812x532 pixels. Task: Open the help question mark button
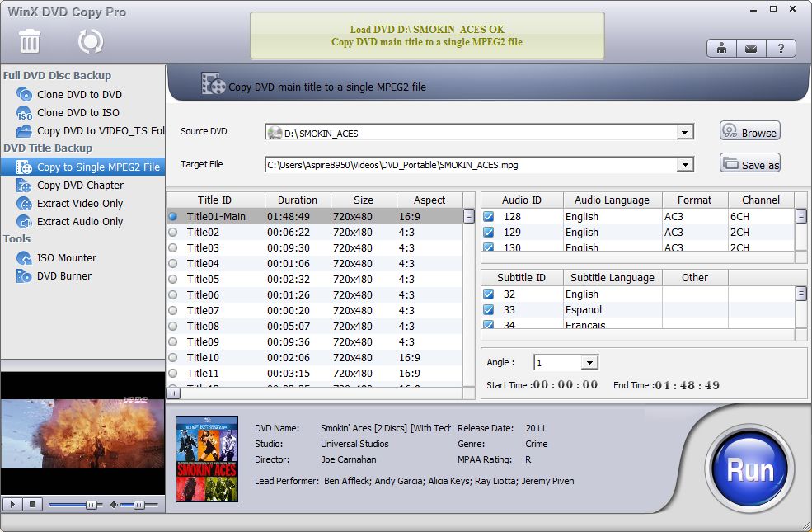[780, 49]
